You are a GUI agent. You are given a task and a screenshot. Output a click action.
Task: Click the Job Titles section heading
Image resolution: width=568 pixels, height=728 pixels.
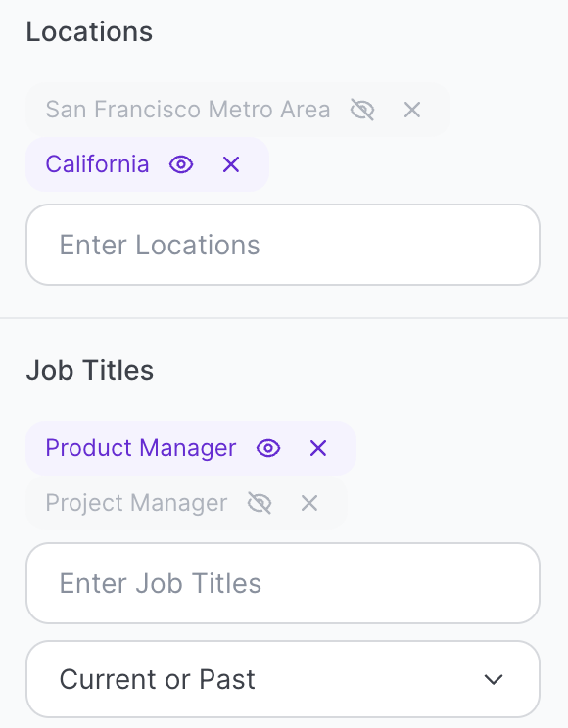tap(90, 371)
